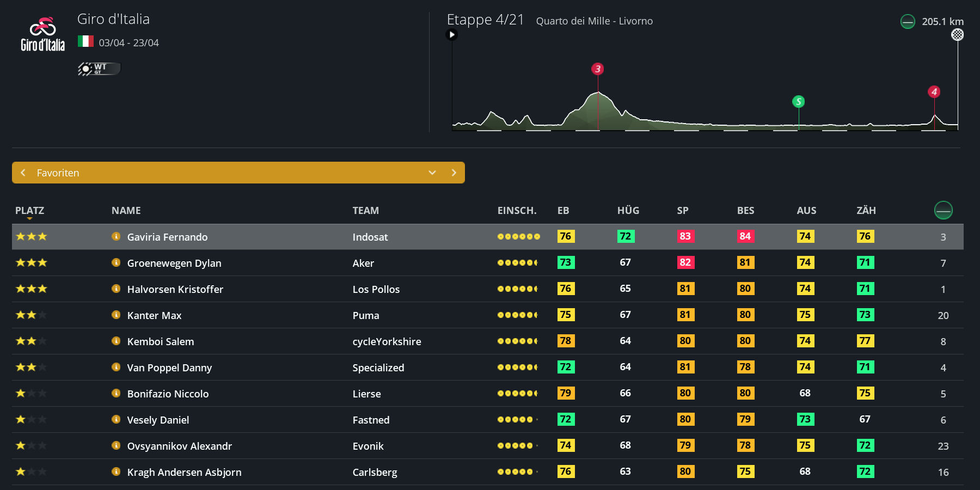Click the flat terrain icon beside 205.1 km
Image resolution: width=980 pixels, height=490 pixels.
point(908,22)
